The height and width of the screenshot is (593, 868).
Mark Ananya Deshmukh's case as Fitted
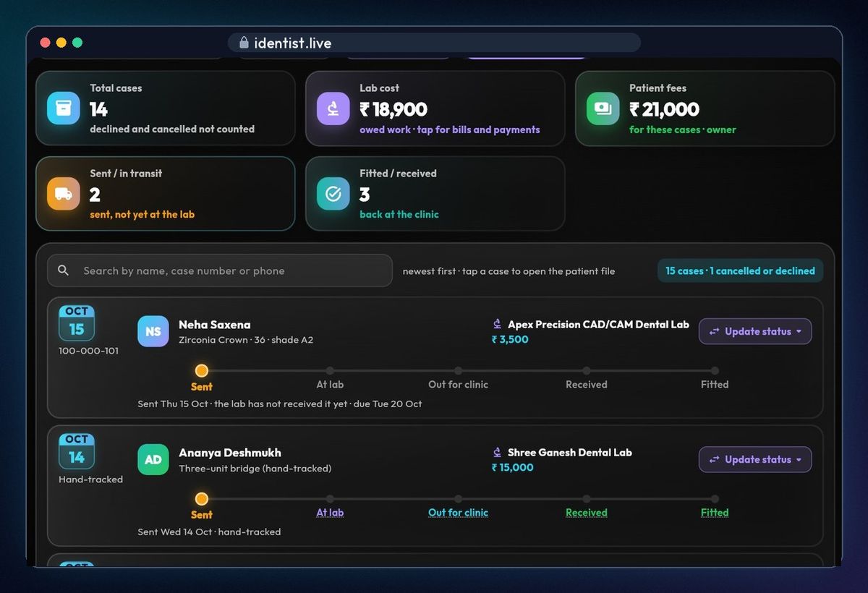[x=715, y=513]
